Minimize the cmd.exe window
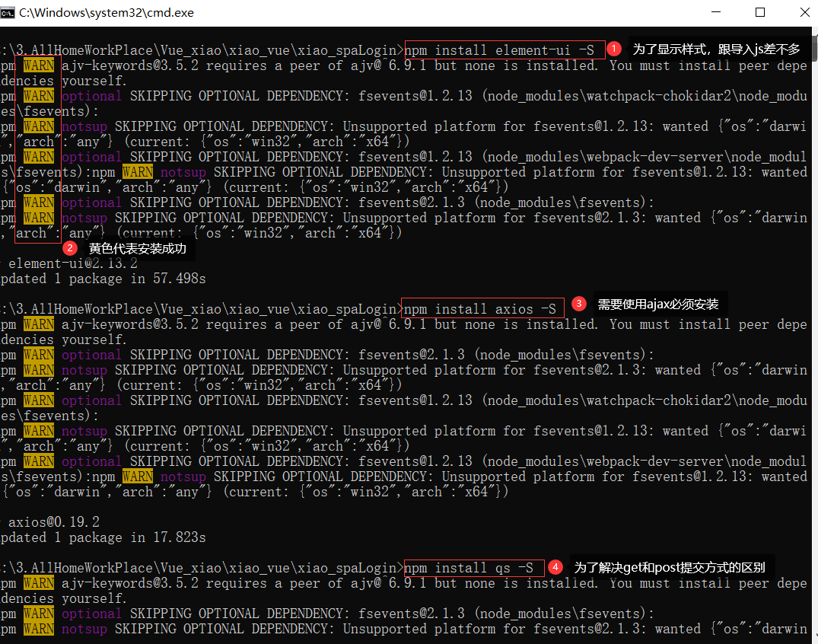Screen dimensions: 818x644 pyautogui.click(x=716, y=12)
